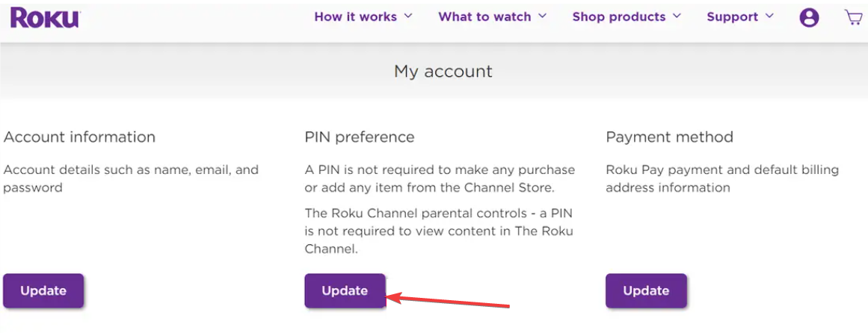Expand the chevron beside Shop products
This screenshot has height=333, width=868.
(x=677, y=16)
